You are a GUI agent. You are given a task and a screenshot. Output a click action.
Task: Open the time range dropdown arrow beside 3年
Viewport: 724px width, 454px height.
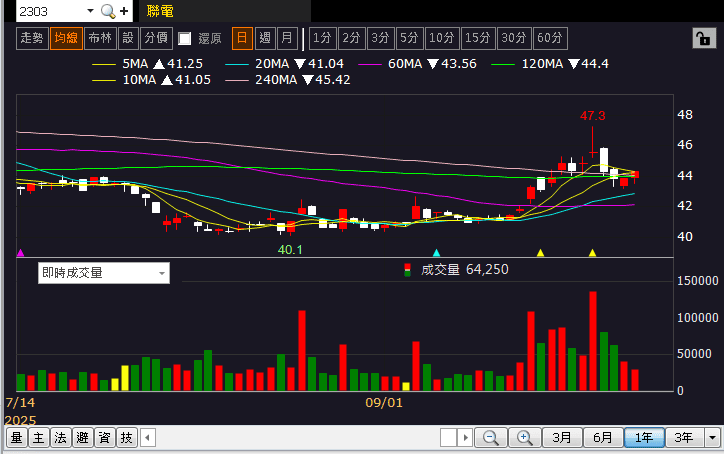711,438
